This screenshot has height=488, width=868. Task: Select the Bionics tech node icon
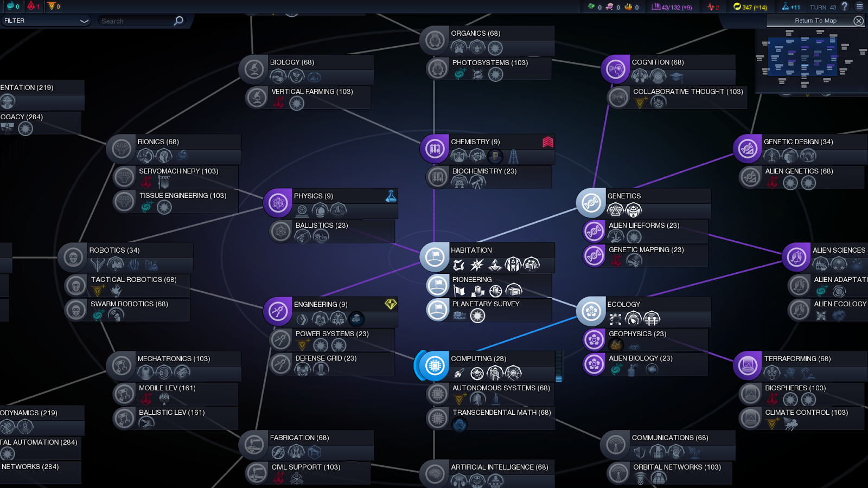pos(121,149)
